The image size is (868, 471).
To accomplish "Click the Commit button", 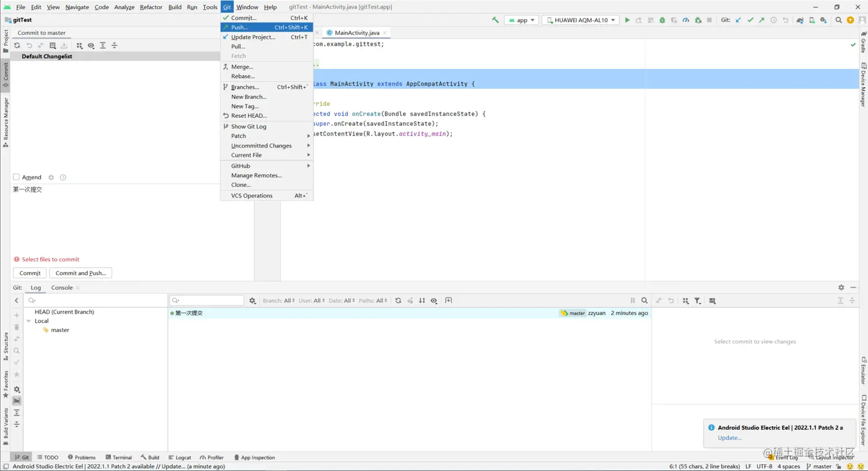I will point(30,273).
